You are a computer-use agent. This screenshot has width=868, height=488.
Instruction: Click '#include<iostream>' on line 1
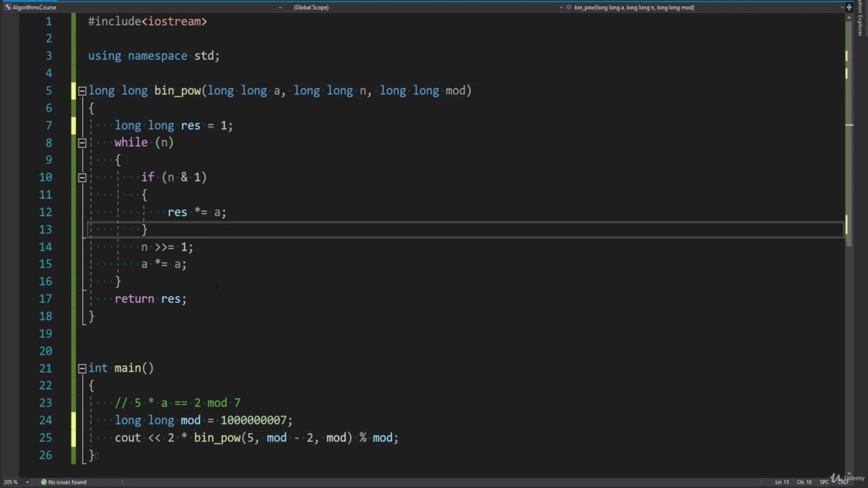tap(147, 22)
